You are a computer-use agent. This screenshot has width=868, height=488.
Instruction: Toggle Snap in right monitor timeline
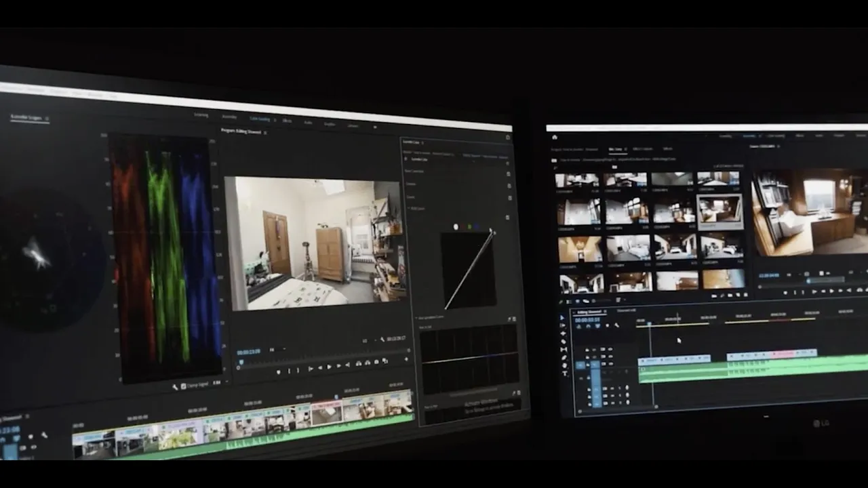(x=588, y=326)
